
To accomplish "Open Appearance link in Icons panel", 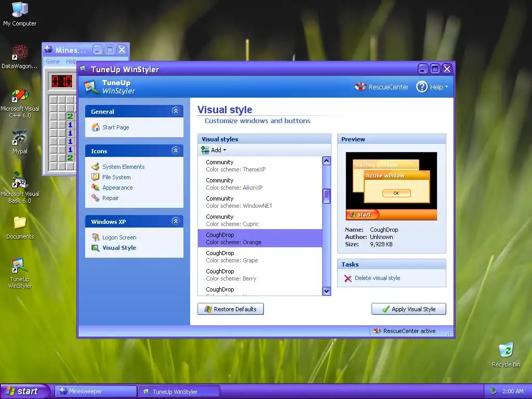I will tap(117, 187).
